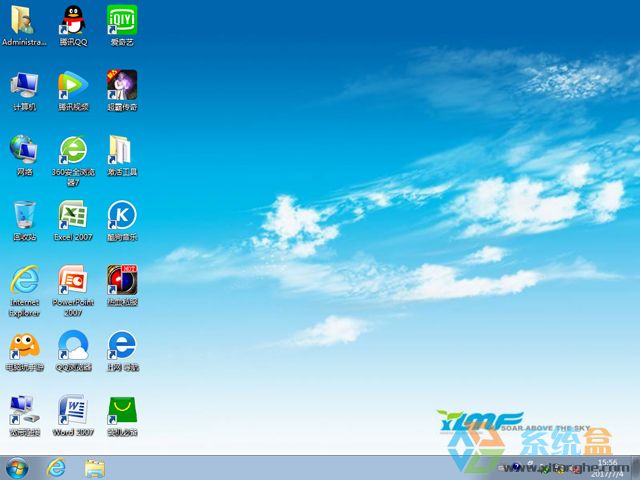Select the Excel 2007 desktop icon
640x480 pixels.
72,215
